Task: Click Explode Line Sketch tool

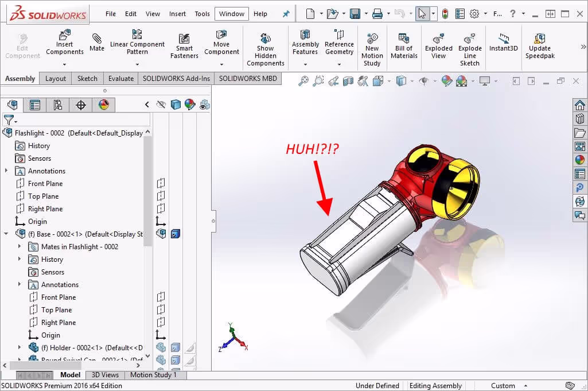Action: (x=470, y=50)
